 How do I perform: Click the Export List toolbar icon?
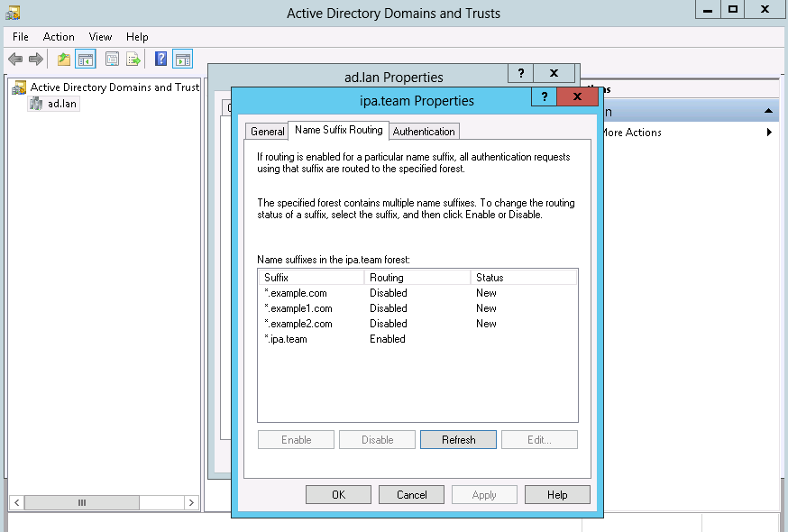(x=133, y=60)
